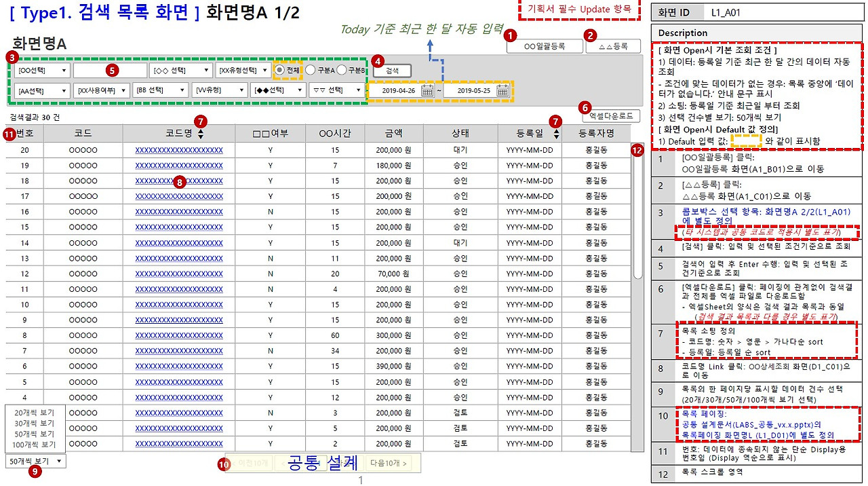Pick the 50개씩 보기 list option
Screen dimensions: 868x486
(35, 434)
